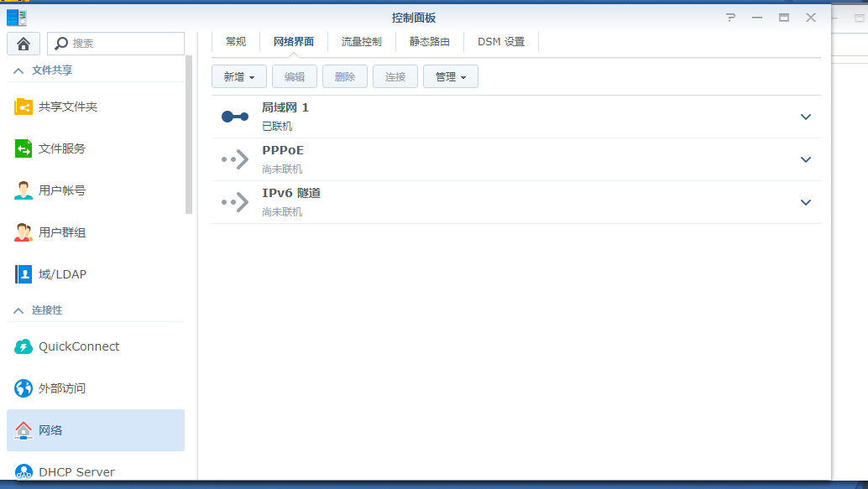Open the 管理 dropdown menu
This screenshot has height=489, width=868.
451,75
